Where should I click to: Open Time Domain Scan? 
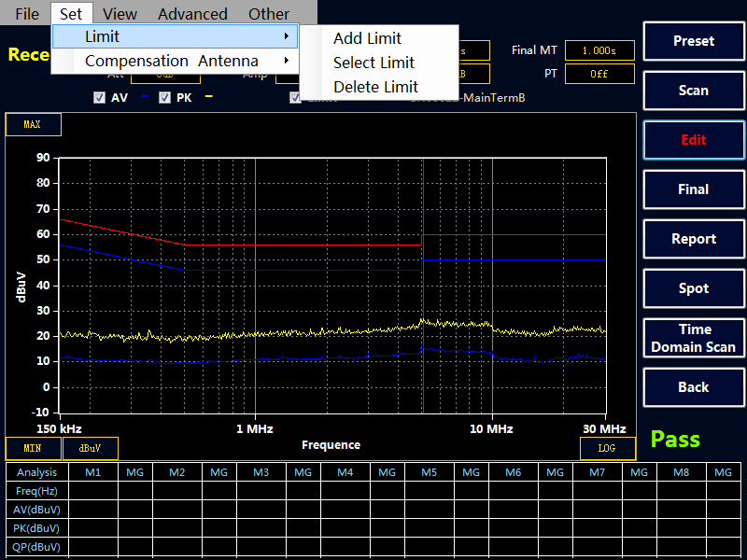click(x=693, y=338)
